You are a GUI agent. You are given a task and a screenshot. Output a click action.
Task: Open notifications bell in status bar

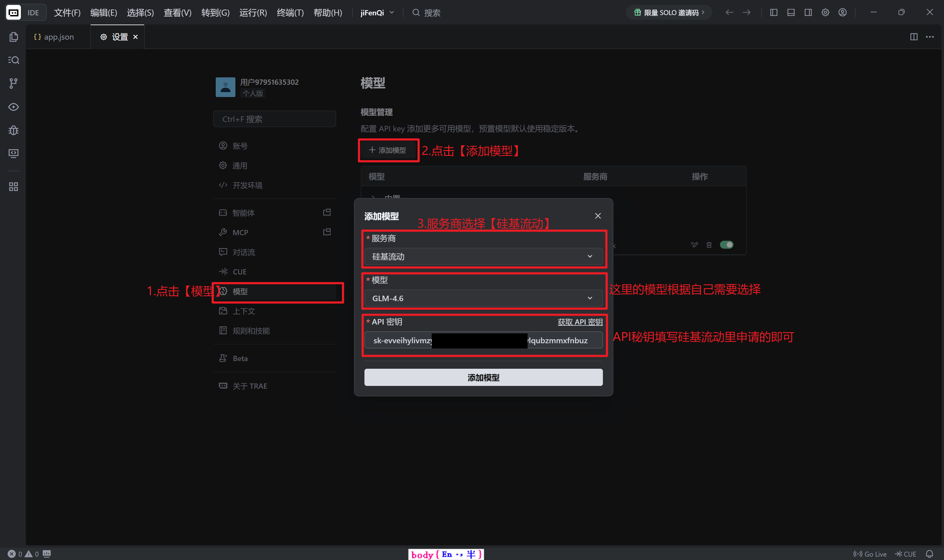929,554
